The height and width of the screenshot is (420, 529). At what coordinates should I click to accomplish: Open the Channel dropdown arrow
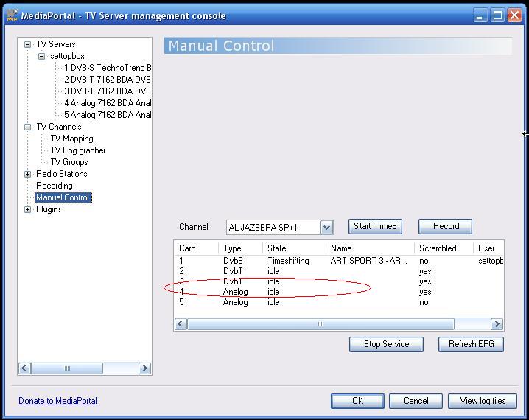326,228
